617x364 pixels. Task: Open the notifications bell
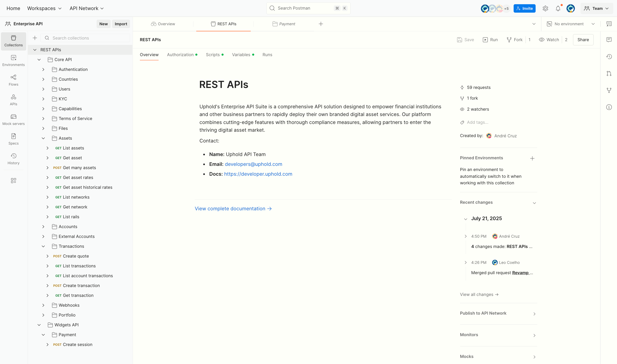[x=558, y=8]
